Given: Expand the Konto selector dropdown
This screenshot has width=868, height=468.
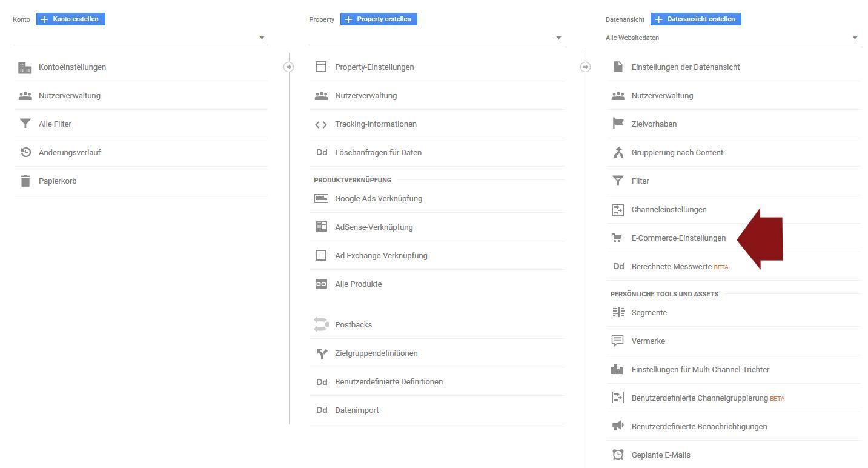Looking at the screenshot, I should (262, 38).
